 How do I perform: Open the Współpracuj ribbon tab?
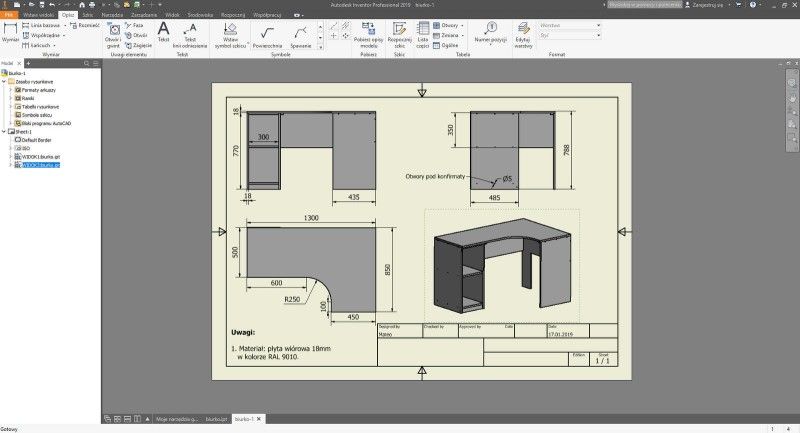pos(267,15)
